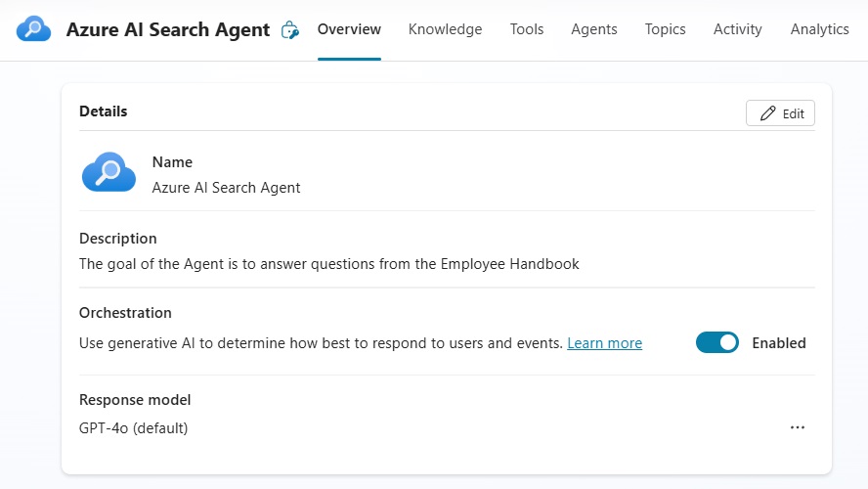Image resolution: width=868 pixels, height=489 pixels.
Task: Click the Enabled label next to toggle
Action: [x=779, y=343]
